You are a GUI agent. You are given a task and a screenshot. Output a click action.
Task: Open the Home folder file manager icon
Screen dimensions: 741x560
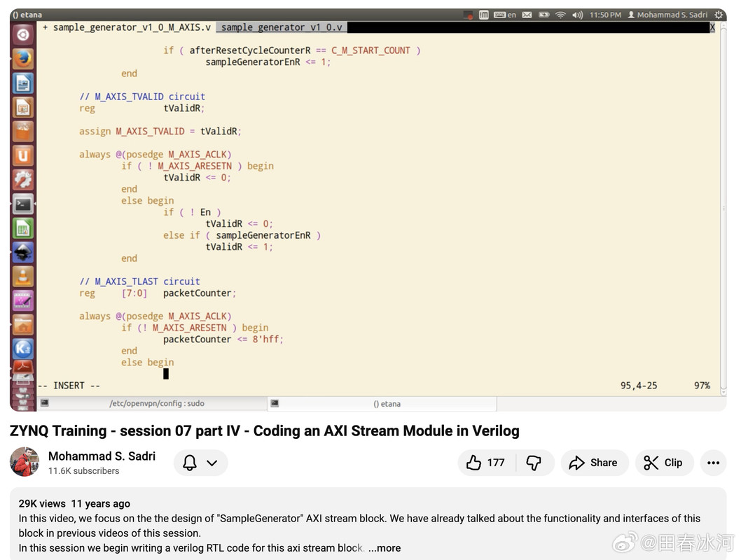click(22, 325)
